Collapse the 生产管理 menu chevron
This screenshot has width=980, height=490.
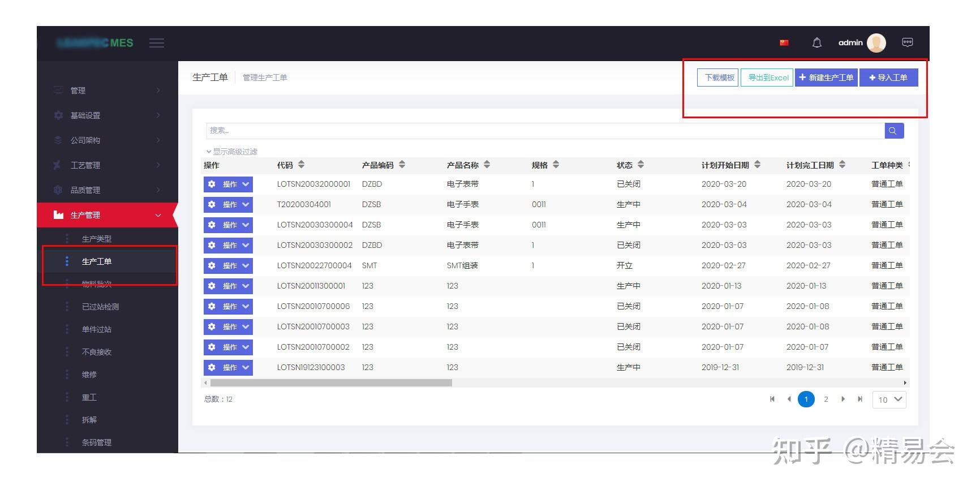(x=158, y=215)
